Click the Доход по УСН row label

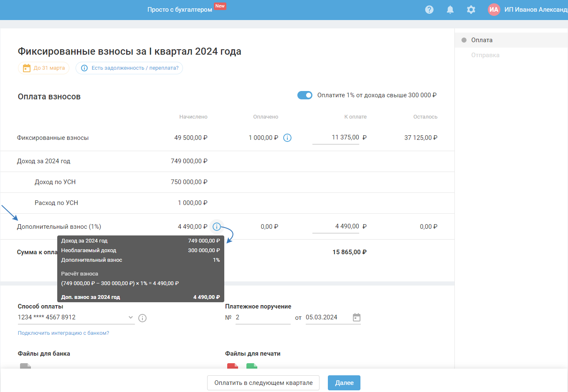(55, 182)
